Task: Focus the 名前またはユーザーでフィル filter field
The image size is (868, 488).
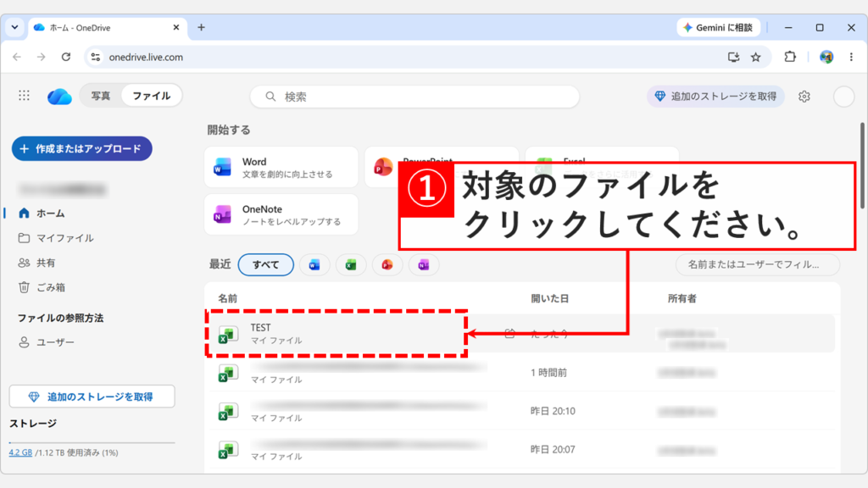Action: [757, 264]
